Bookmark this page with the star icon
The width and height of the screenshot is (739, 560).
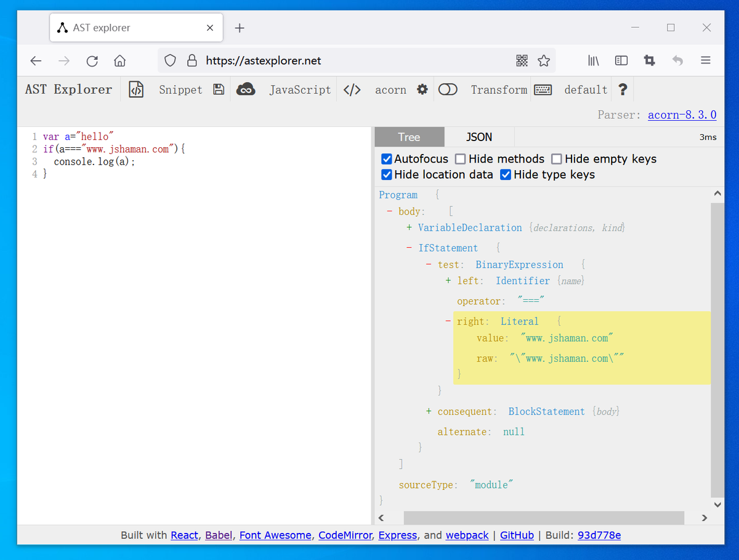click(x=544, y=60)
